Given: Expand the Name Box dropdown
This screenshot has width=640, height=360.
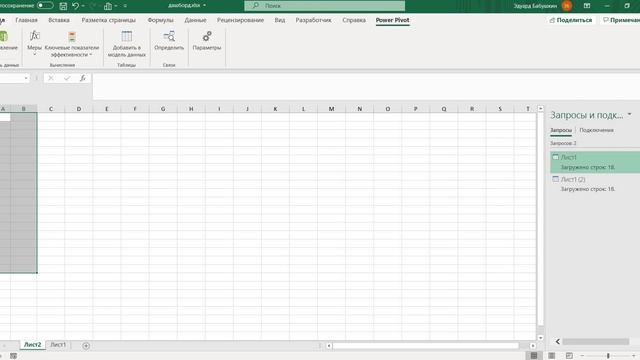Looking at the screenshot, I should click(26, 78).
